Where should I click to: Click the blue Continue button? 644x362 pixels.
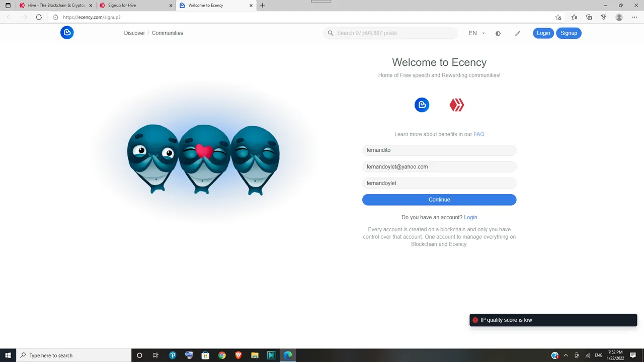tap(439, 200)
